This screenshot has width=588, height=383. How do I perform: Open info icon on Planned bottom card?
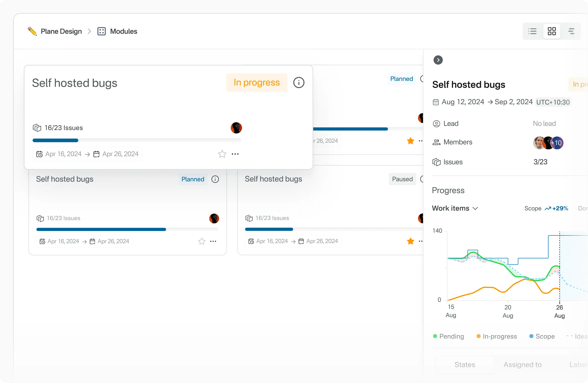215,179
